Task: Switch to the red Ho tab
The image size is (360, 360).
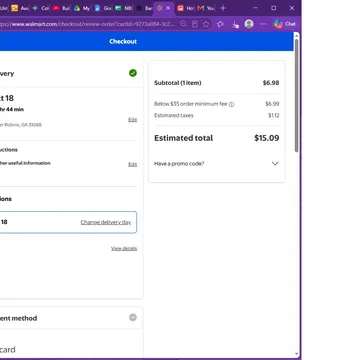Action: [x=185, y=8]
